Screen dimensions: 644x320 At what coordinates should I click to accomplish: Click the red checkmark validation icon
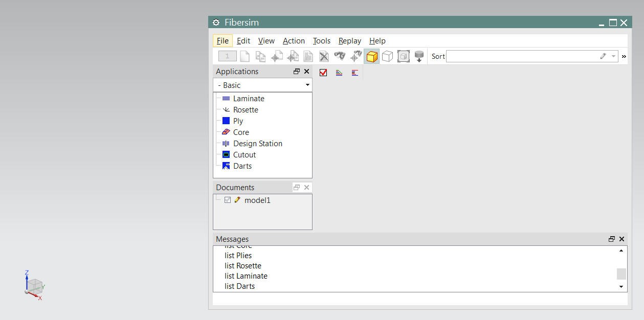click(323, 73)
